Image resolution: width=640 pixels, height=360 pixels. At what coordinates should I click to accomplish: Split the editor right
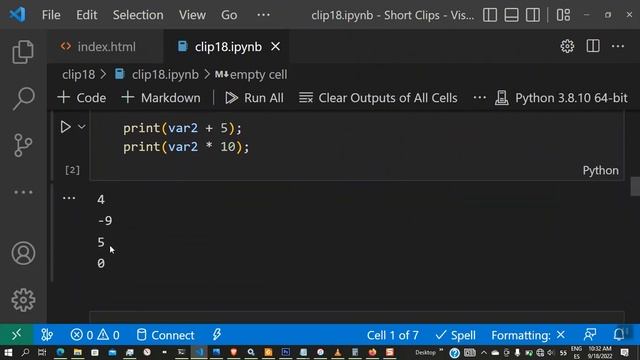point(593,46)
